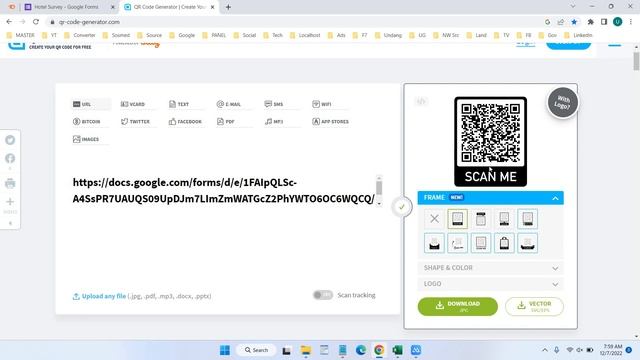Open the Converter bookmarks folder
The height and width of the screenshot is (360, 640).
click(80, 35)
